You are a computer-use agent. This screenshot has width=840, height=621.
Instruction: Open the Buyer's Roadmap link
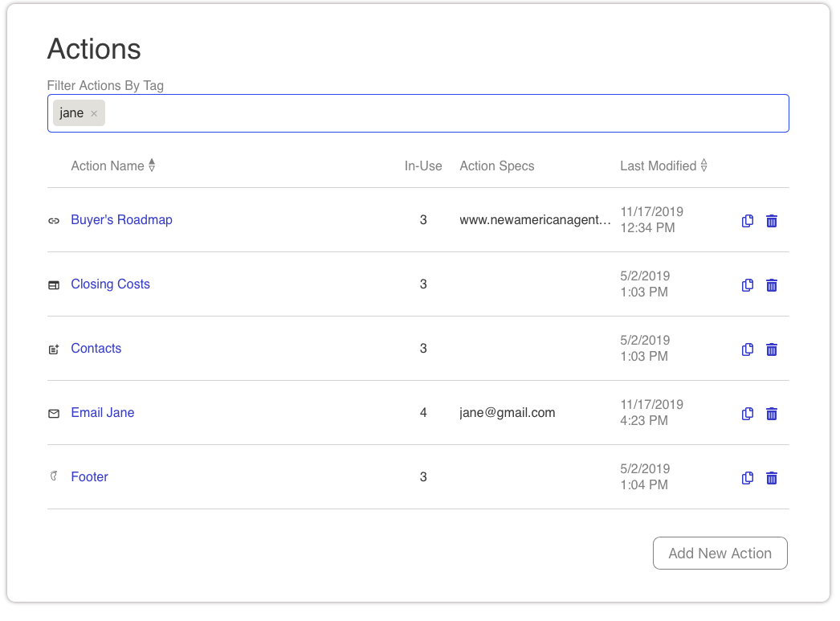(121, 219)
